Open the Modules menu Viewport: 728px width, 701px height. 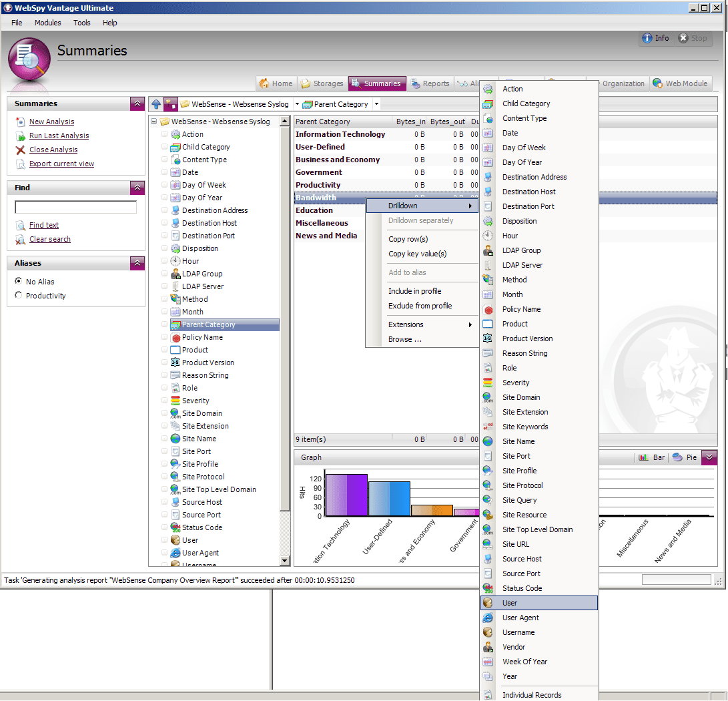(48, 23)
